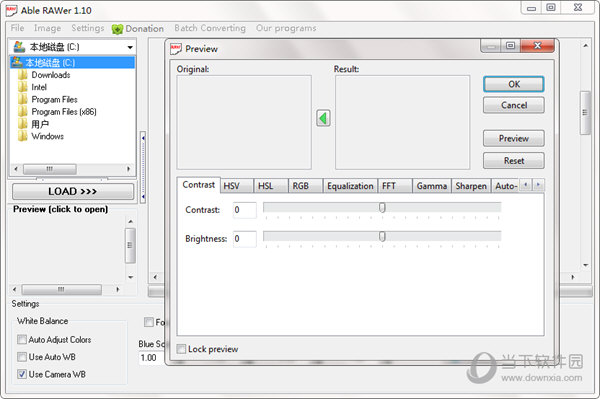600x399 pixels.
Task: Open the drive selection dropdown
Action: point(130,47)
